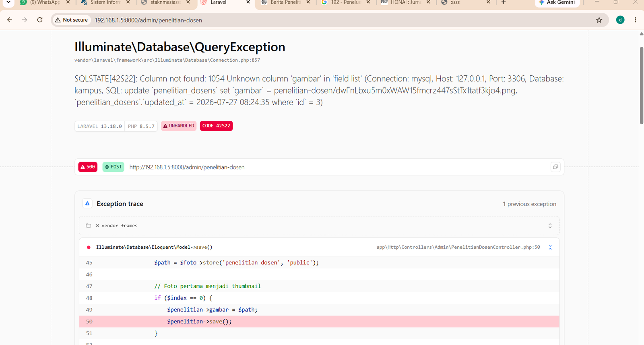Switch to the Berita Penelit tab
This screenshot has width=644, height=345.
pos(285,2)
